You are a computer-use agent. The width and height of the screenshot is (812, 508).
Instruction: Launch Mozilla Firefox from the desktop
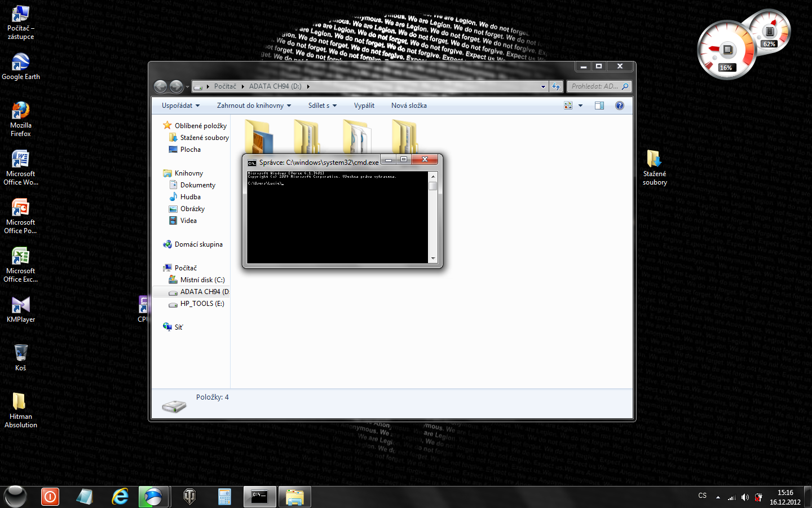(21, 119)
